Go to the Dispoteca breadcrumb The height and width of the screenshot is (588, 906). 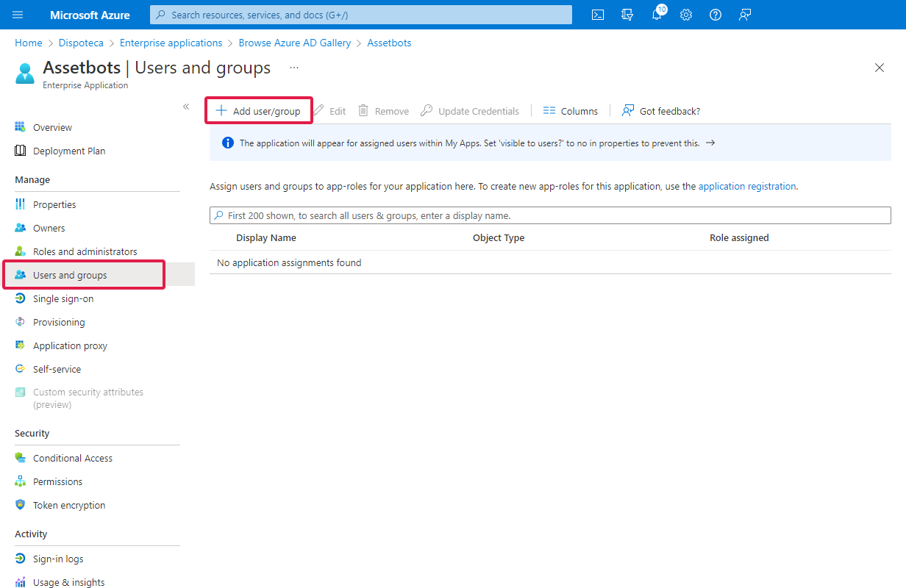point(82,43)
